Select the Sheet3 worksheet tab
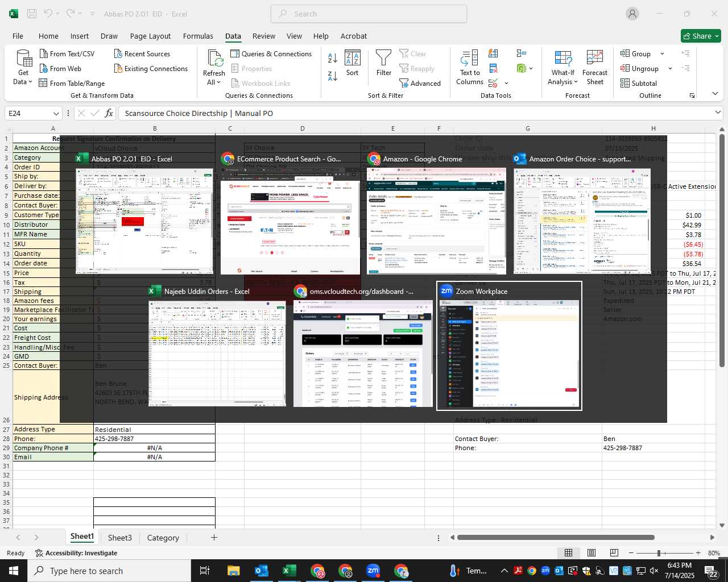 (120, 538)
